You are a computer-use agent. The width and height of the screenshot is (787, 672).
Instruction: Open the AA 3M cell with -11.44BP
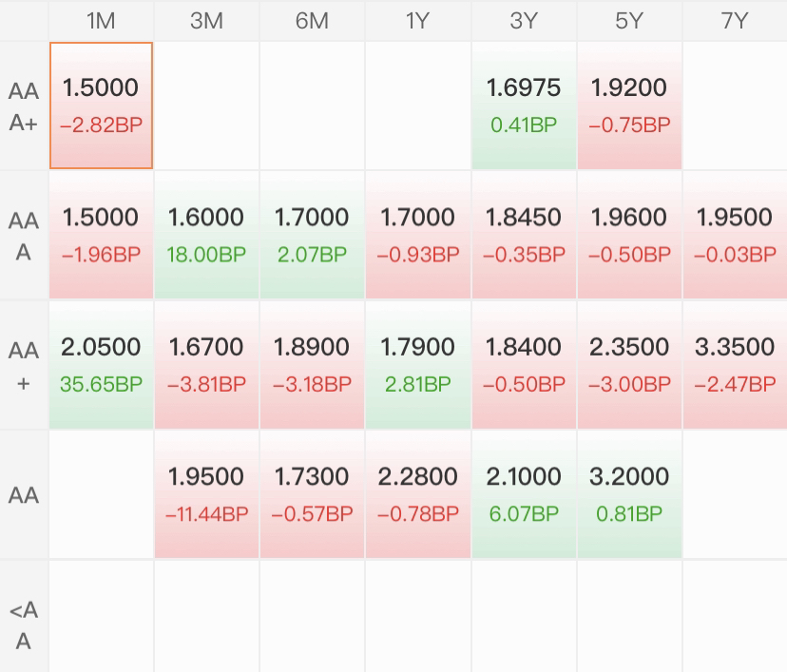(x=206, y=494)
